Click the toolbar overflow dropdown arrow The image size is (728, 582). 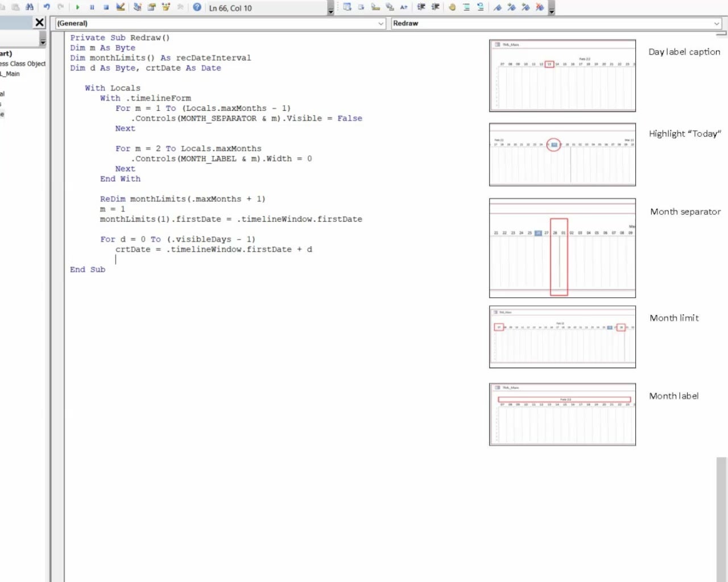tap(552, 11)
